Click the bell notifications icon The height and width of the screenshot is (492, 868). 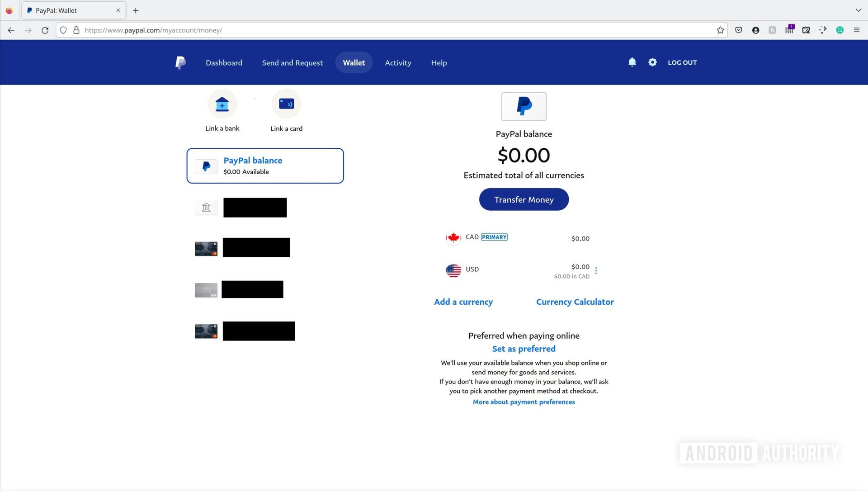click(632, 62)
